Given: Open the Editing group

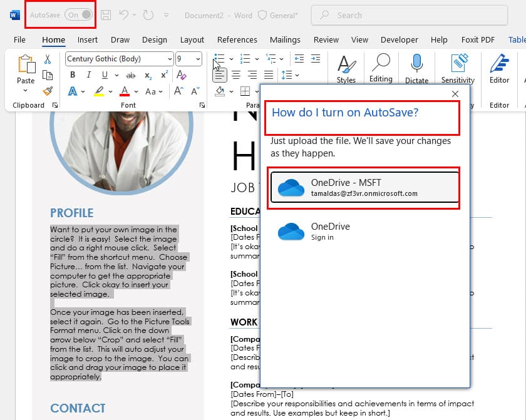Looking at the screenshot, I should (381, 68).
